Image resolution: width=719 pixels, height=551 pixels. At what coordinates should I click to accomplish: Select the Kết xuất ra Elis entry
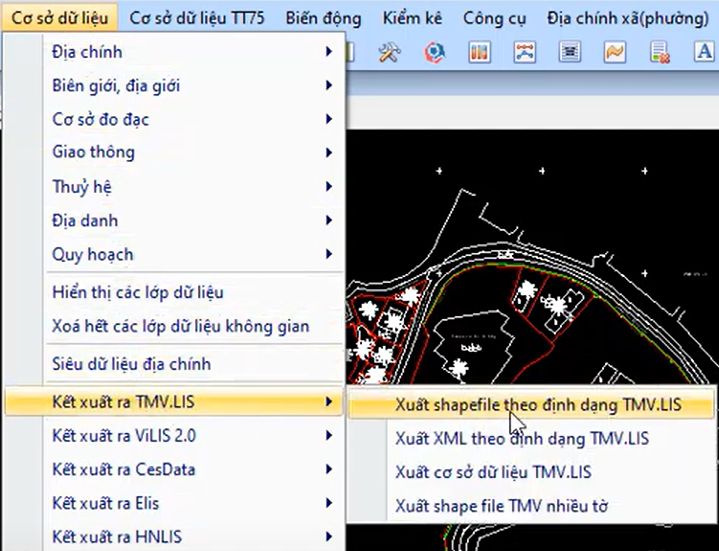[x=174, y=503]
